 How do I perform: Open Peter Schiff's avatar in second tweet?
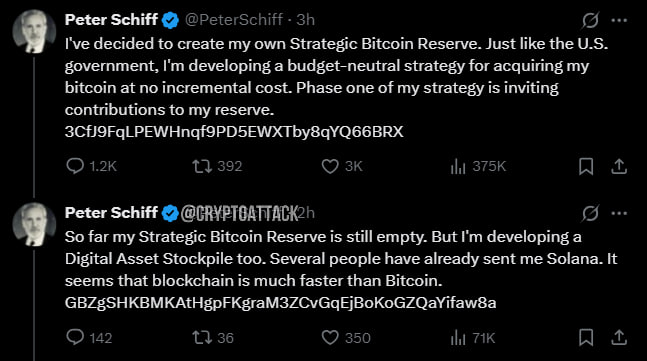pyautogui.click(x=34, y=224)
